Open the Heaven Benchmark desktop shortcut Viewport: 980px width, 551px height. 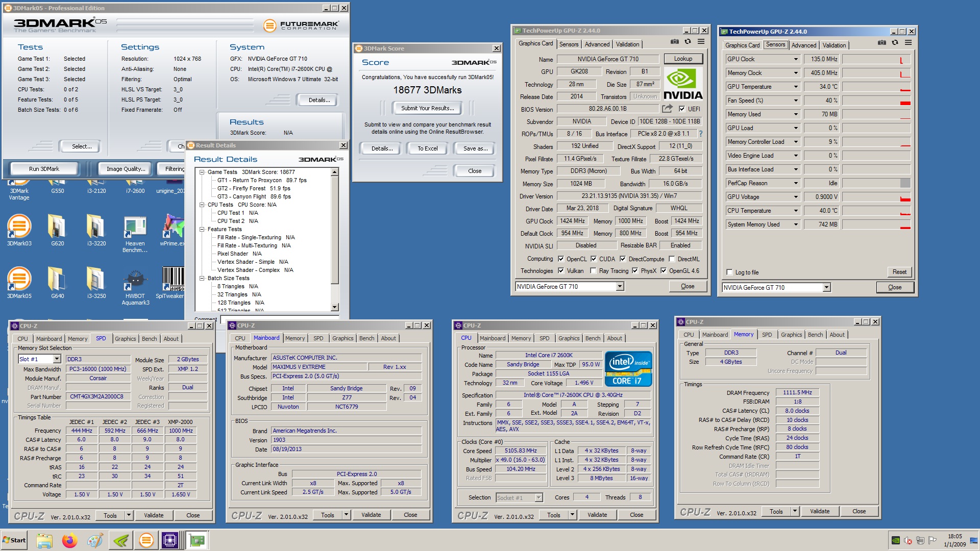pyautogui.click(x=135, y=234)
